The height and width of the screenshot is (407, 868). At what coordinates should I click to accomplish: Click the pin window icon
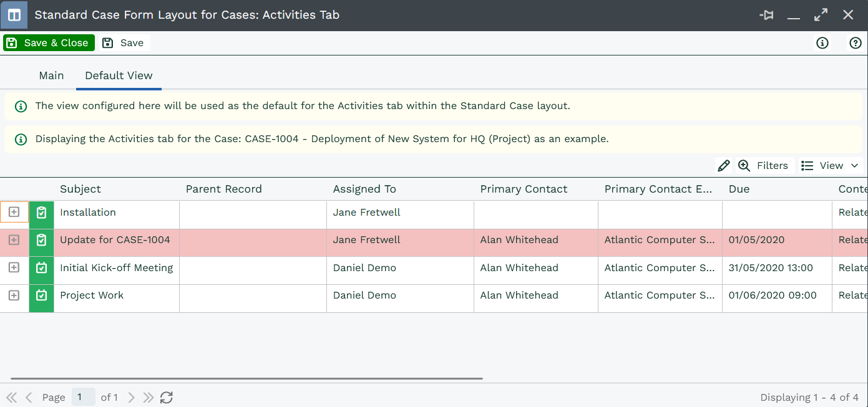click(x=766, y=16)
